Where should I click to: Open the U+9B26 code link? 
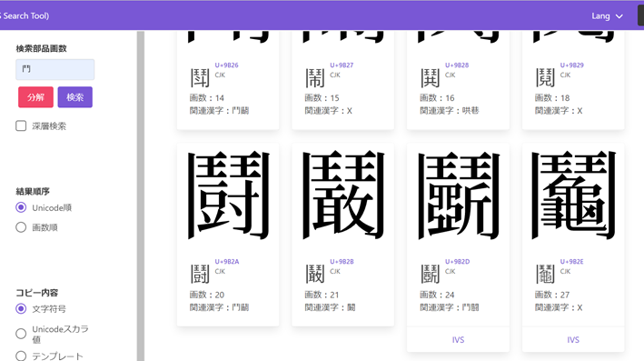[x=226, y=65]
